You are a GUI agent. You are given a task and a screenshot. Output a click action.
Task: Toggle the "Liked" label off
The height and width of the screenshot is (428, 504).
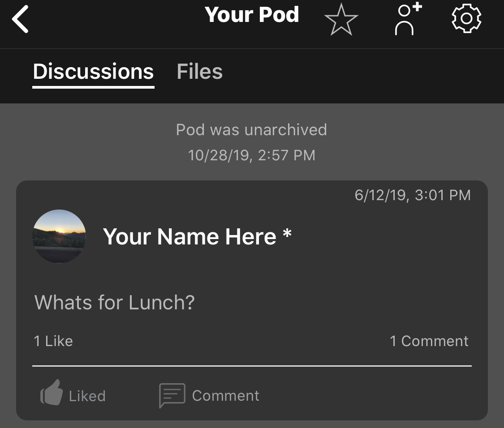[87, 396]
